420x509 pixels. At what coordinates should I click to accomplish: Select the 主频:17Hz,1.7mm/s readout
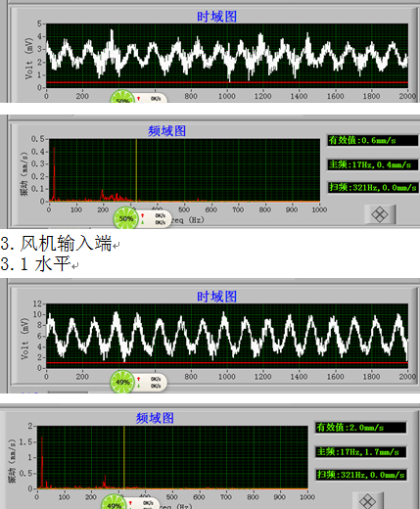click(360, 451)
